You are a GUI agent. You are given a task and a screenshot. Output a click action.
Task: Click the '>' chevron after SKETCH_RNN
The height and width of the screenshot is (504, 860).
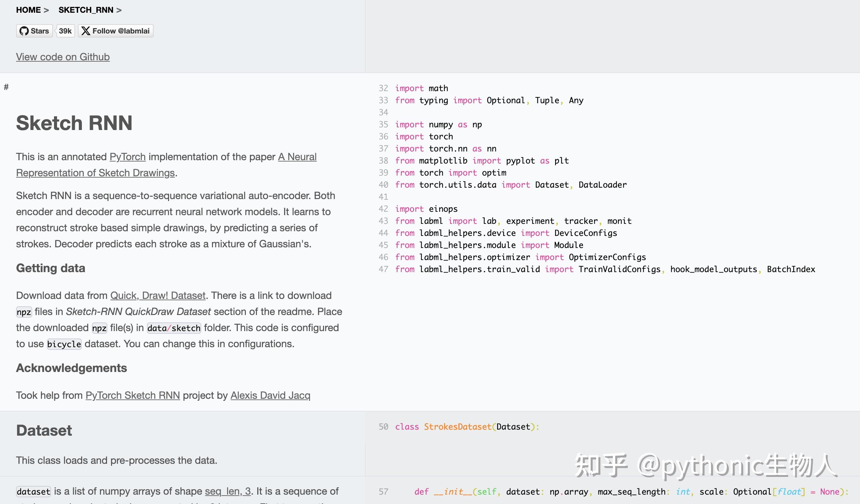pyautogui.click(x=119, y=9)
